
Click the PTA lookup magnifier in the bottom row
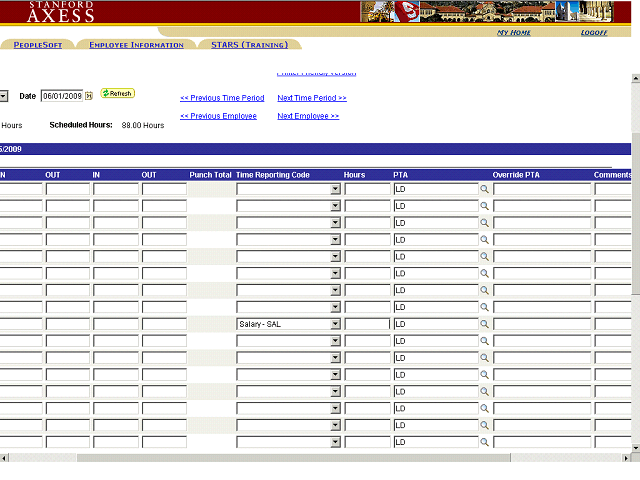pyautogui.click(x=485, y=442)
